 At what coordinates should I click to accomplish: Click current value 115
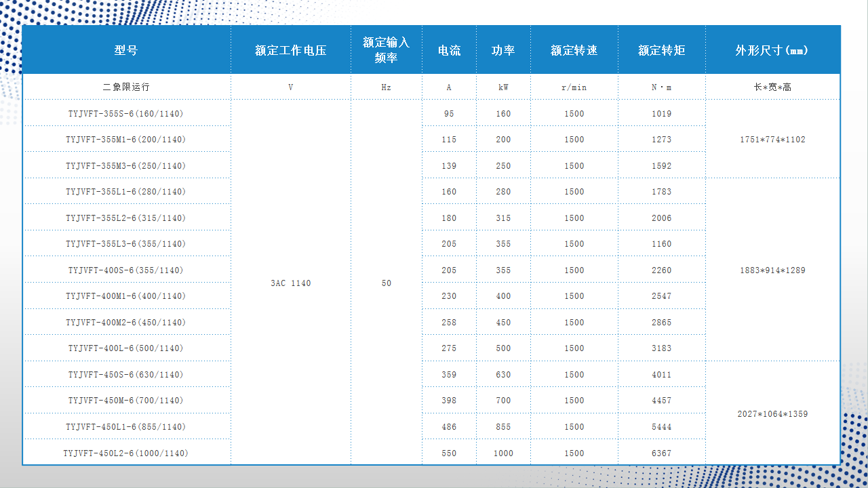(x=449, y=140)
